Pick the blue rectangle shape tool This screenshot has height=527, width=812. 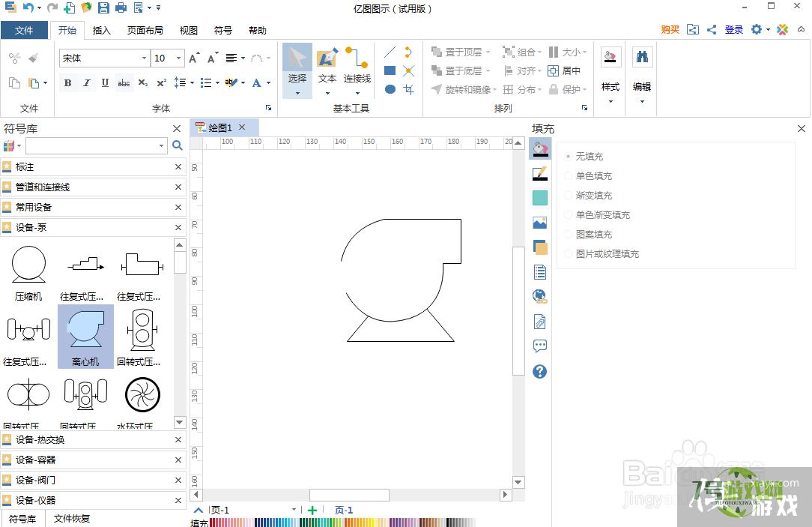tap(390, 70)
